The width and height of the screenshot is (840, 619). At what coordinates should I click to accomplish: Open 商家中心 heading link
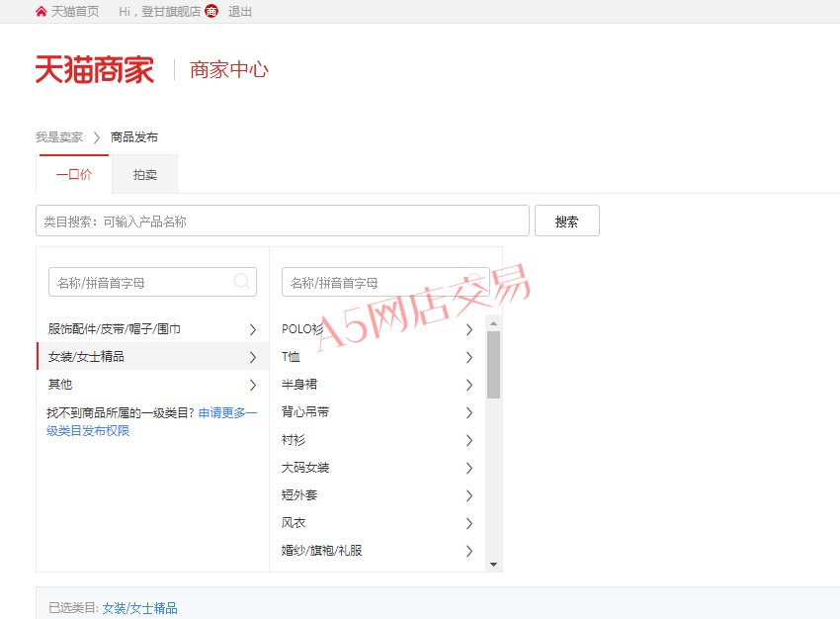[x=228, y=69]
